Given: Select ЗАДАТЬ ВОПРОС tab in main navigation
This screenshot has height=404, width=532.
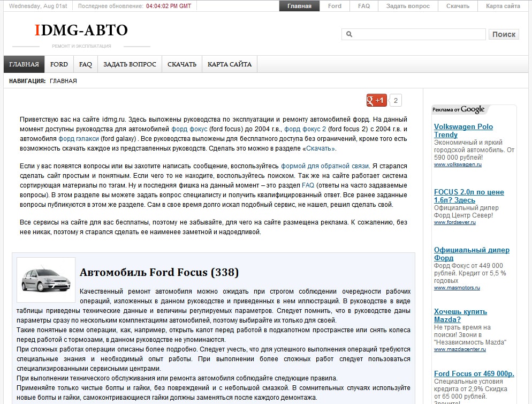Looking at the screenshot, I should (x=130, y=64).
